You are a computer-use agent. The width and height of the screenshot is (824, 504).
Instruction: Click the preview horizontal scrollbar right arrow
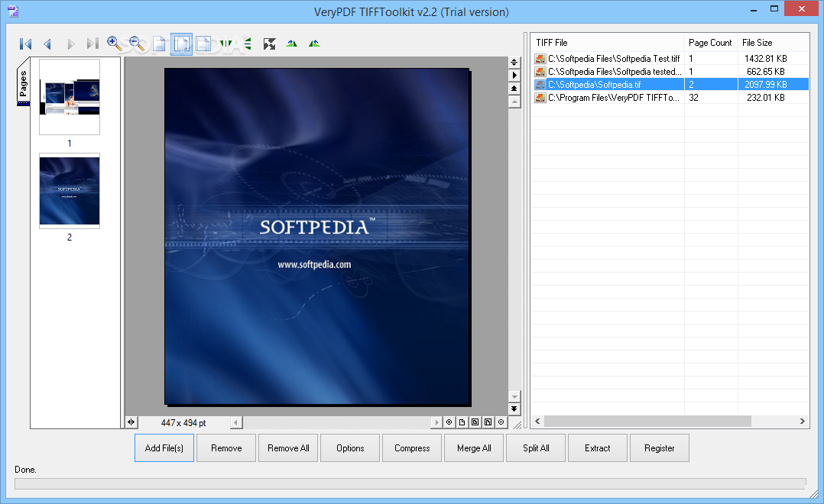coord(436,422)
